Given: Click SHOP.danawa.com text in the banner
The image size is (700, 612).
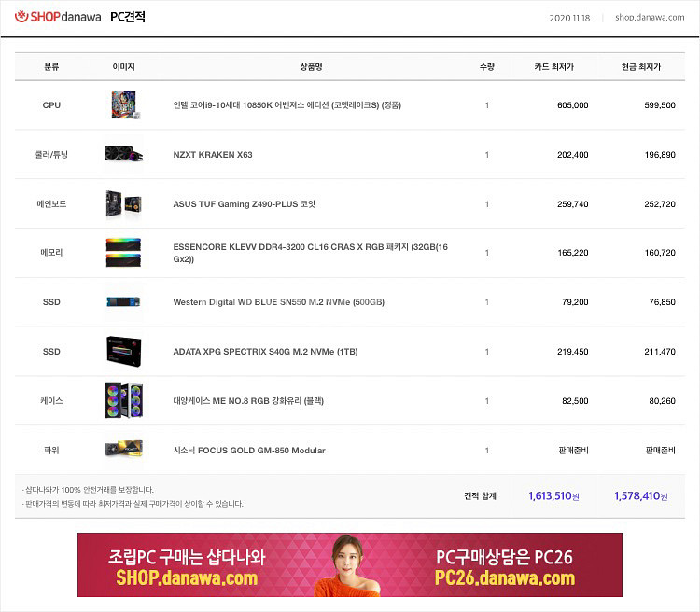Looking at the screenshot, I should [x=187, y=577].
